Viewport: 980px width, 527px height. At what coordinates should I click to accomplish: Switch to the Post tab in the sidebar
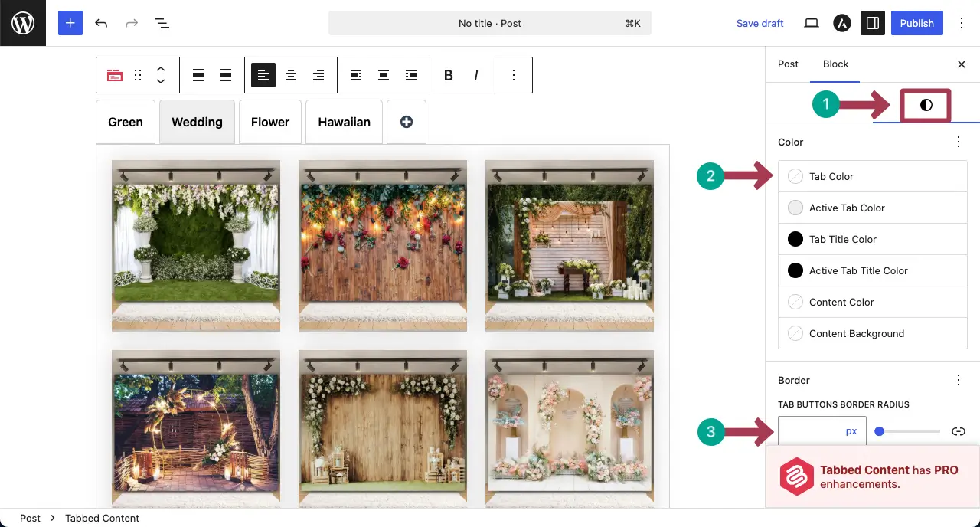pos(788,64)
